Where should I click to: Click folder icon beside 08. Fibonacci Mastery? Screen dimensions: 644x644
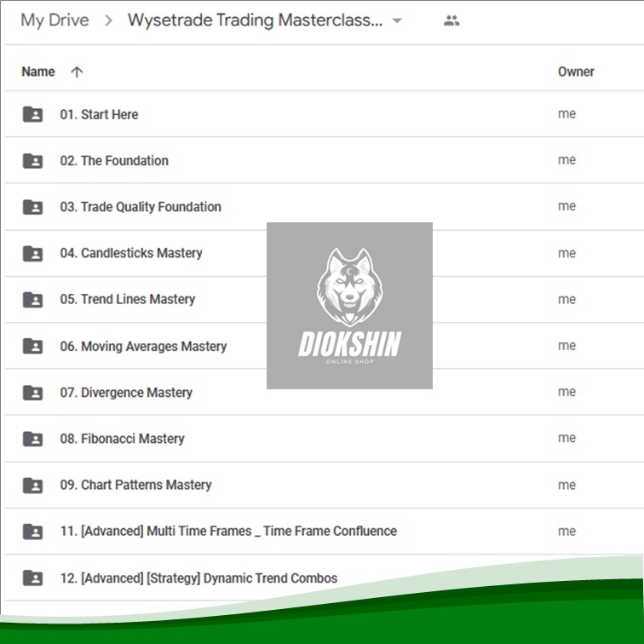click(x=33, y=439)
